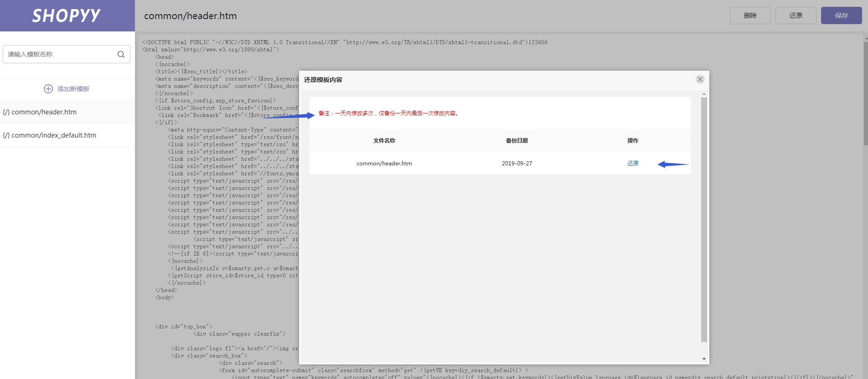The height and width of the screenshot is (379, 868).
Task: Focus the 请输入模板名称 search field
Action: click(59, 54)
